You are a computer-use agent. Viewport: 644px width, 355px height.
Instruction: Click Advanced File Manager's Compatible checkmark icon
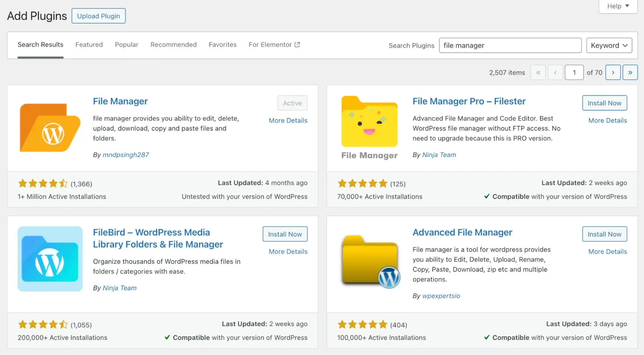click(487, 337)
